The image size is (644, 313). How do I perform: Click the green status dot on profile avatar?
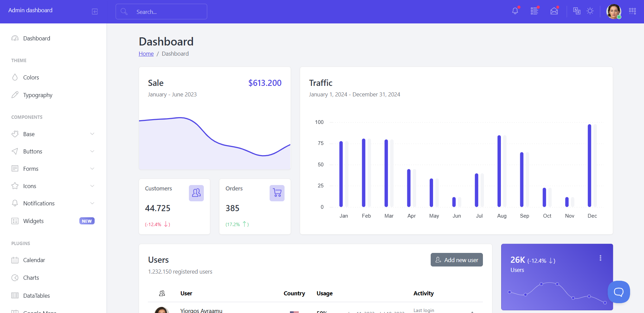(x=620, y=16)
